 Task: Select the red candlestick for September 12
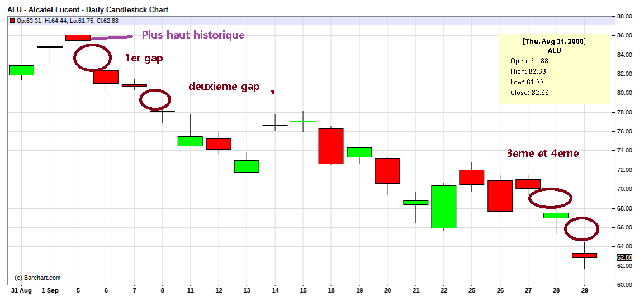(x=219, y=144)
